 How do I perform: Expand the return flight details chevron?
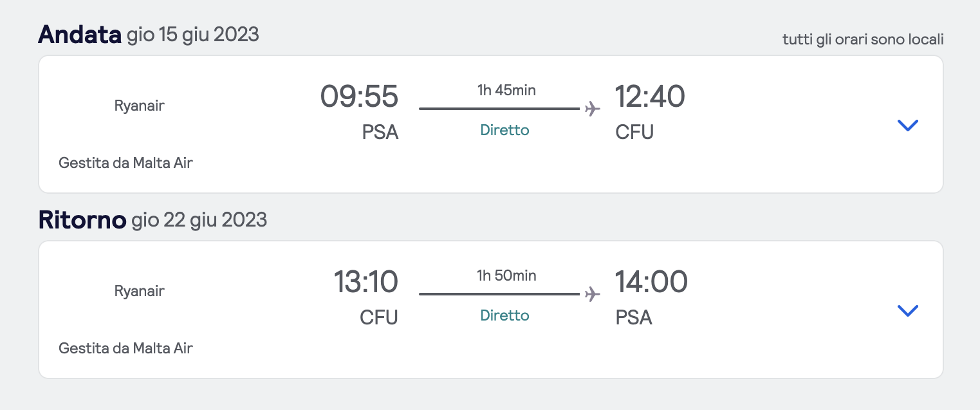click(907, 310)
